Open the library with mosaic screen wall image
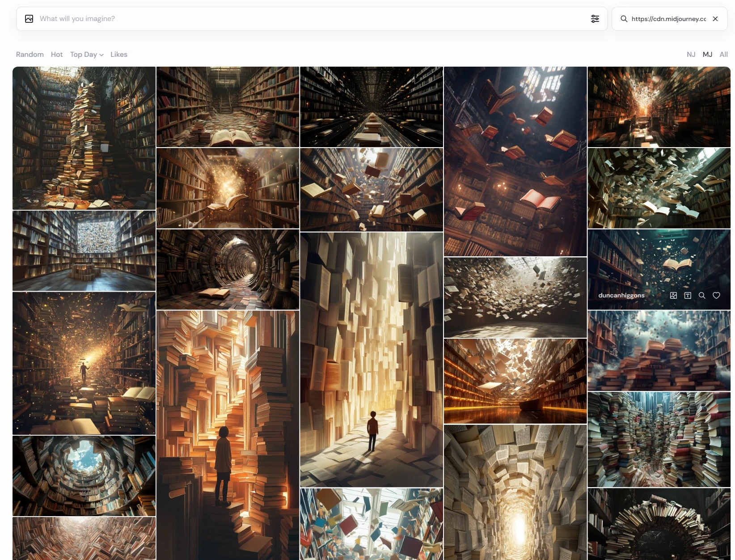Viewport: 735px width, 560px height. coord(84,251)
